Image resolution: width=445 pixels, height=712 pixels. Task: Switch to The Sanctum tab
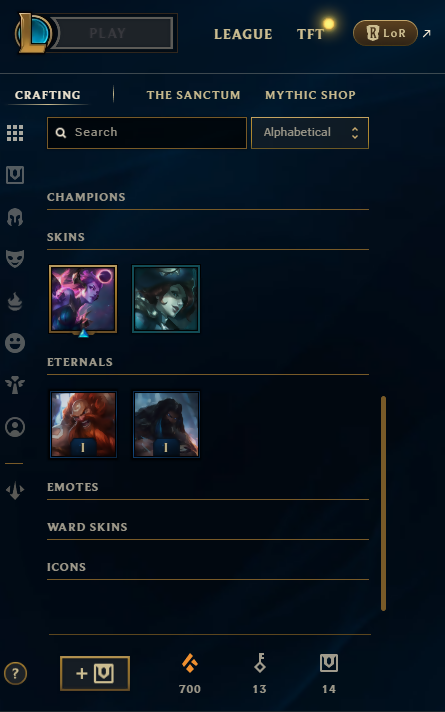(193, 95)
